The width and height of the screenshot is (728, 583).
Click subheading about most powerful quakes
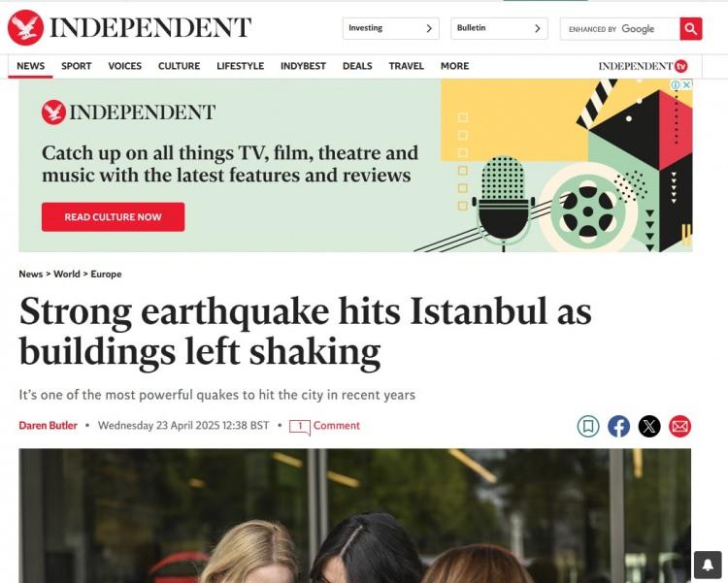coord(216,395)
